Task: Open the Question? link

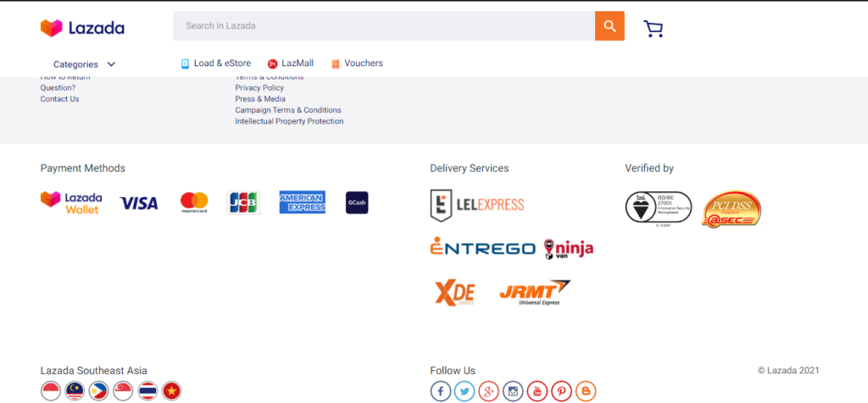Action: point(58,88)
